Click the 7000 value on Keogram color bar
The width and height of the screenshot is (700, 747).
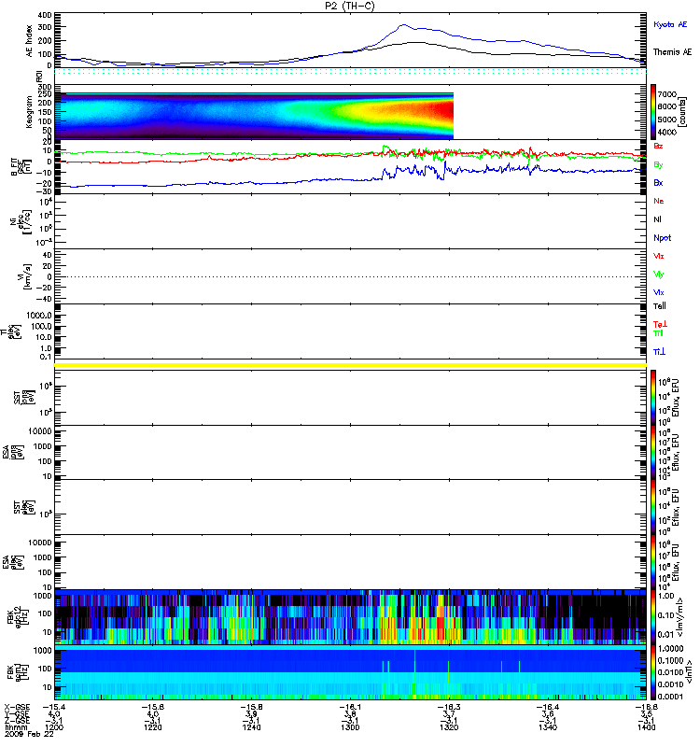(666, 94)
